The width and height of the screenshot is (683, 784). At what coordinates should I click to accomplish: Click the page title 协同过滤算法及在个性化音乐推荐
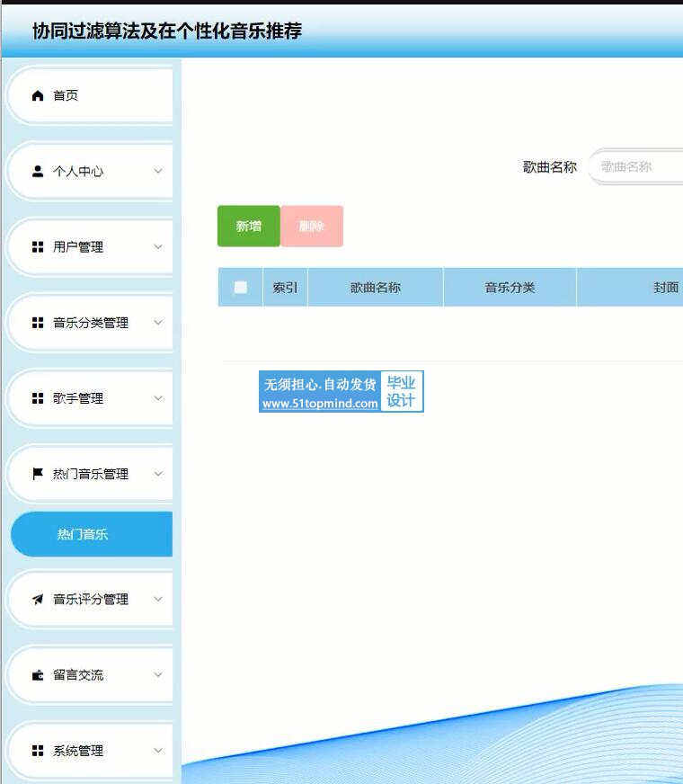pyautogui.click(x=167, y=31)
